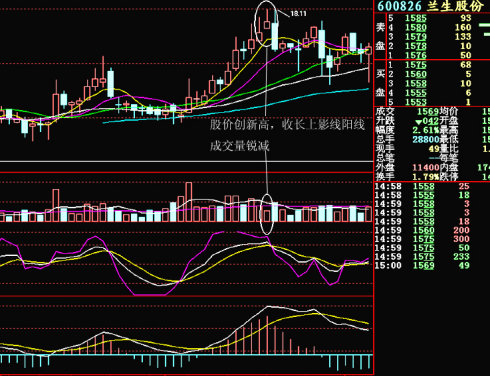This screenshot has height=376, width=490.
Task: Click the annotation text 成交量锐减
Action: click(239, 146)
